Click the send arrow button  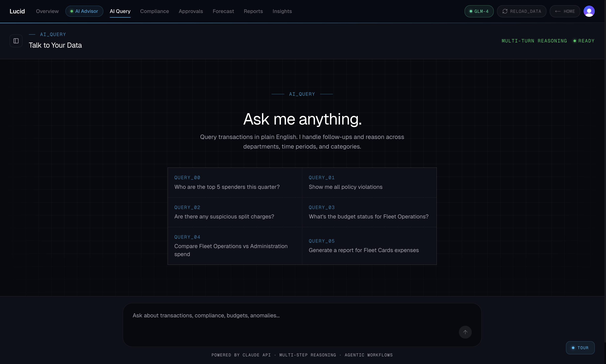coord(465,332)
